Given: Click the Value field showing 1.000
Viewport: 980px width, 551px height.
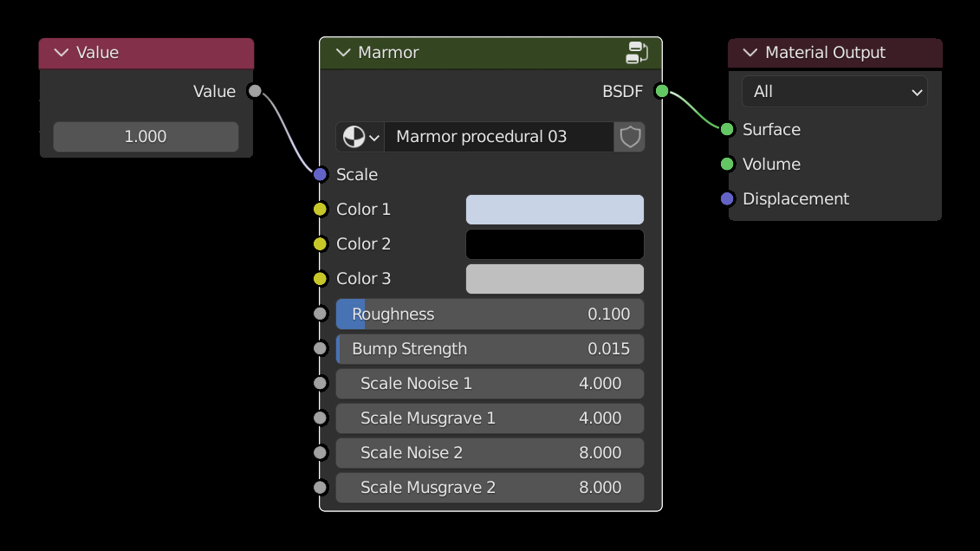Looking at the screenshot, I should (x=146, y=137).
